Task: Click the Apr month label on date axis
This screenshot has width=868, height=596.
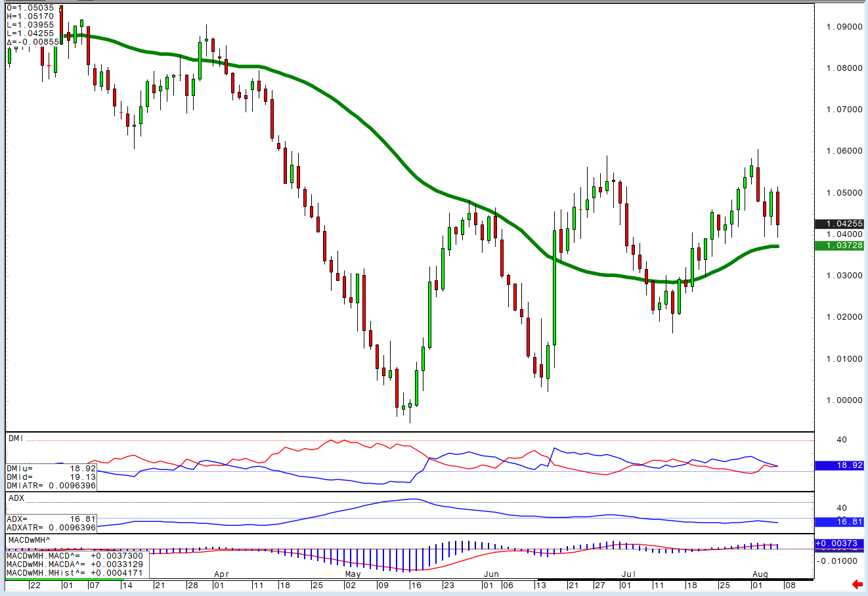Action: pyautogui.click(x=221, y=574)
